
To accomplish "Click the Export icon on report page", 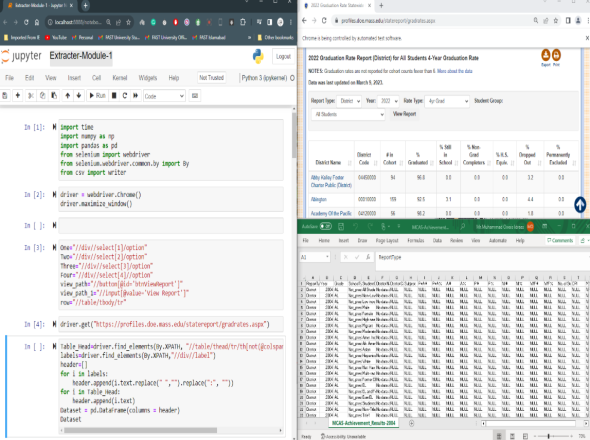I will 546,55.
